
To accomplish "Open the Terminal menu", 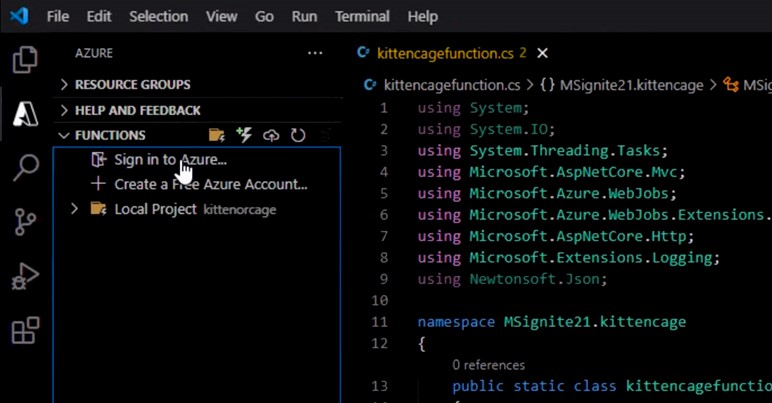I will (x=362, y=16).
